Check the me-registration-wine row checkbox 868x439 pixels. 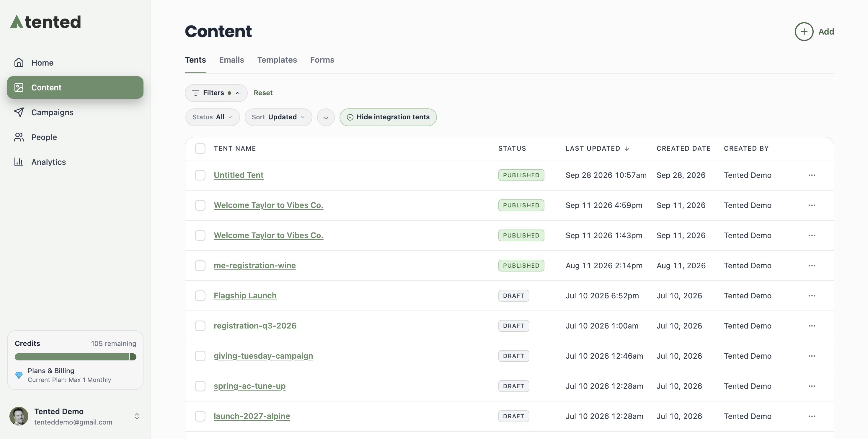pos(200,265)
